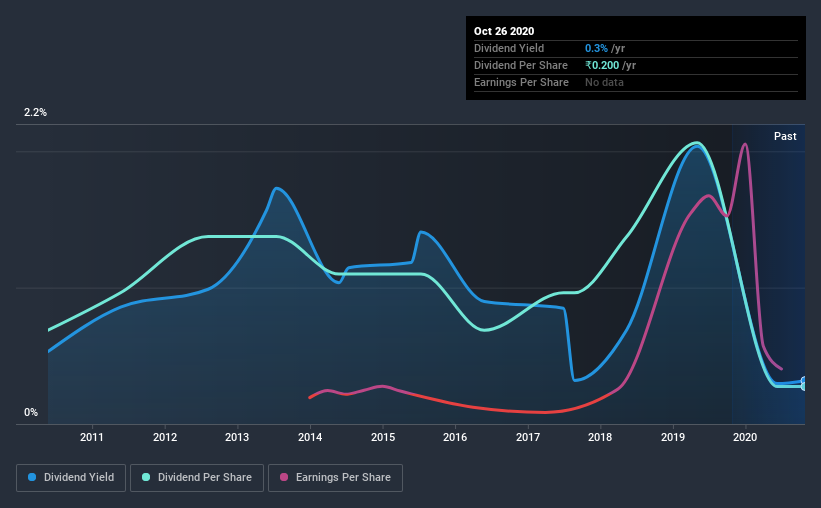Click the Dividend Per Share tooltip row label
This screenshot has width=821, height=508.
pyautogui.click(x=520, y=65)
